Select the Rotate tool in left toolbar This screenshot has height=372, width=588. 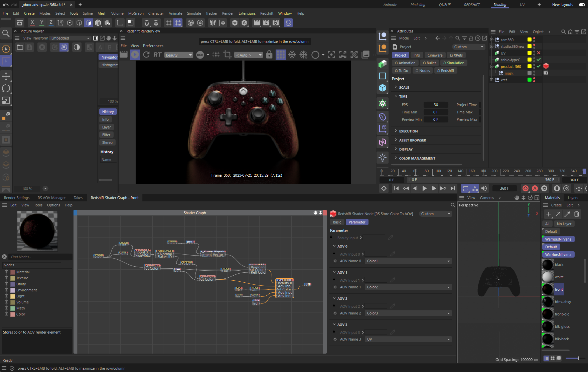pyautogui.click(x=6, y=88)
